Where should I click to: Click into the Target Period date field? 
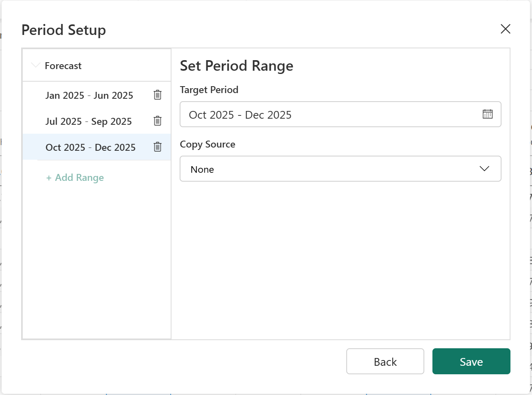[325, 115]
